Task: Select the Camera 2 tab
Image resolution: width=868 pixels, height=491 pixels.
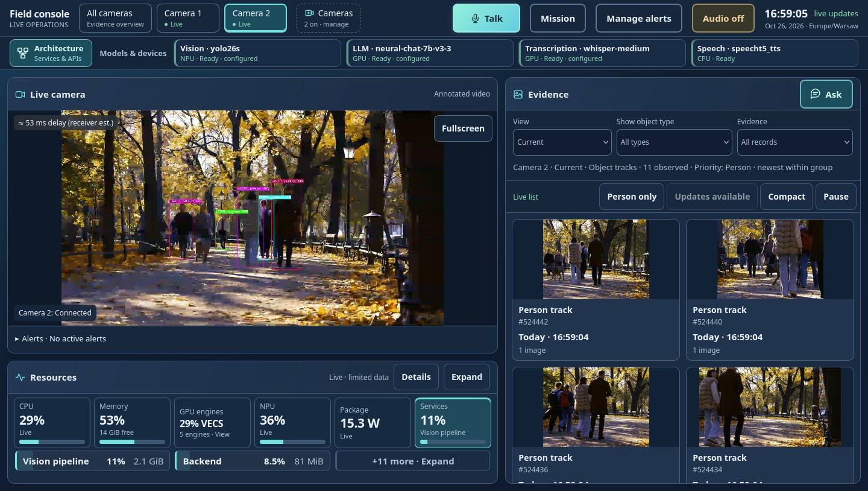Action: tap(255, 18)
